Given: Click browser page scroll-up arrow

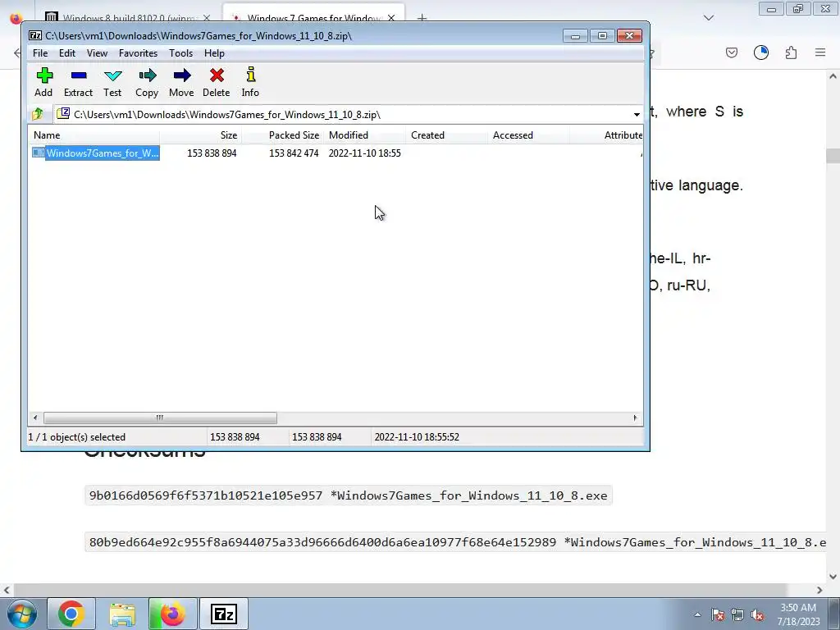Looking at the screenshot, I should [x=833, y=76].
